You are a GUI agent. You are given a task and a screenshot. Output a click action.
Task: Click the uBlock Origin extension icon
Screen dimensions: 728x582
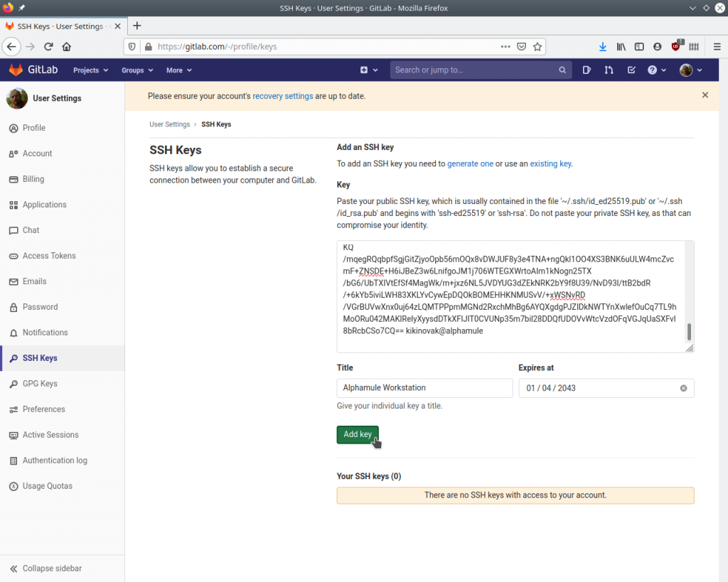point(675,46)
